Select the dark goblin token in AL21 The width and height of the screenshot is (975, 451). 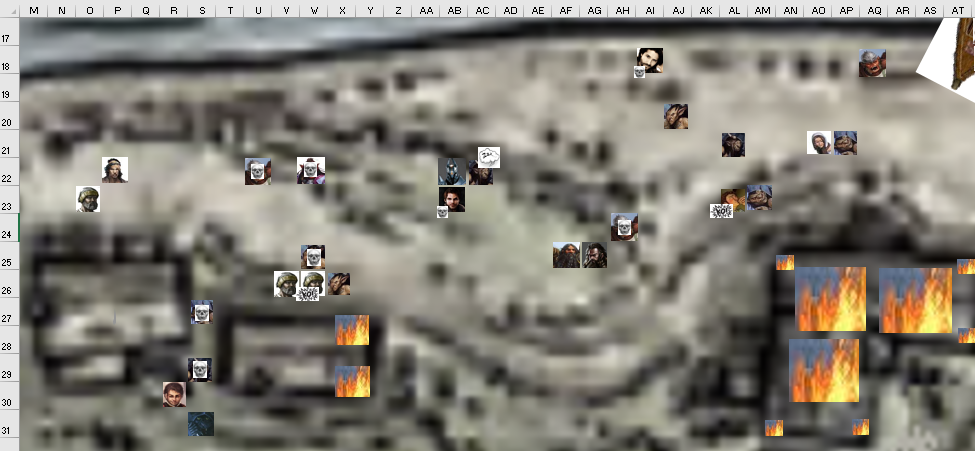point(733,145)
